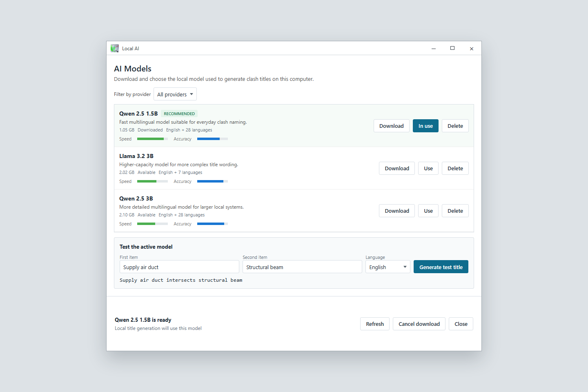Click the RECOMMENDED badge
Screen dimensions: 588x392
pos(179,114)
